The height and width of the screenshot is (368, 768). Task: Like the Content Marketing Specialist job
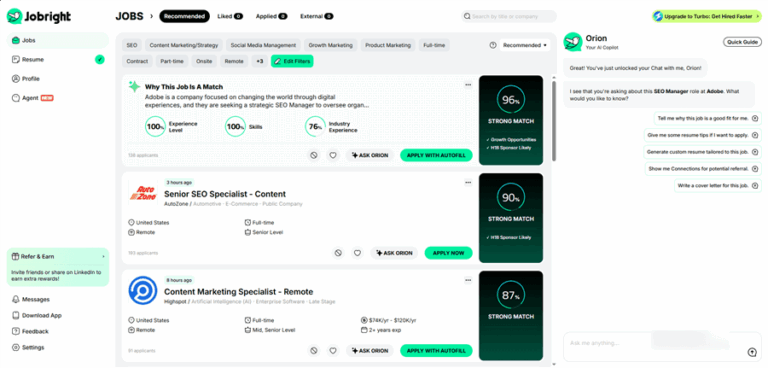(x=333, y=350)
